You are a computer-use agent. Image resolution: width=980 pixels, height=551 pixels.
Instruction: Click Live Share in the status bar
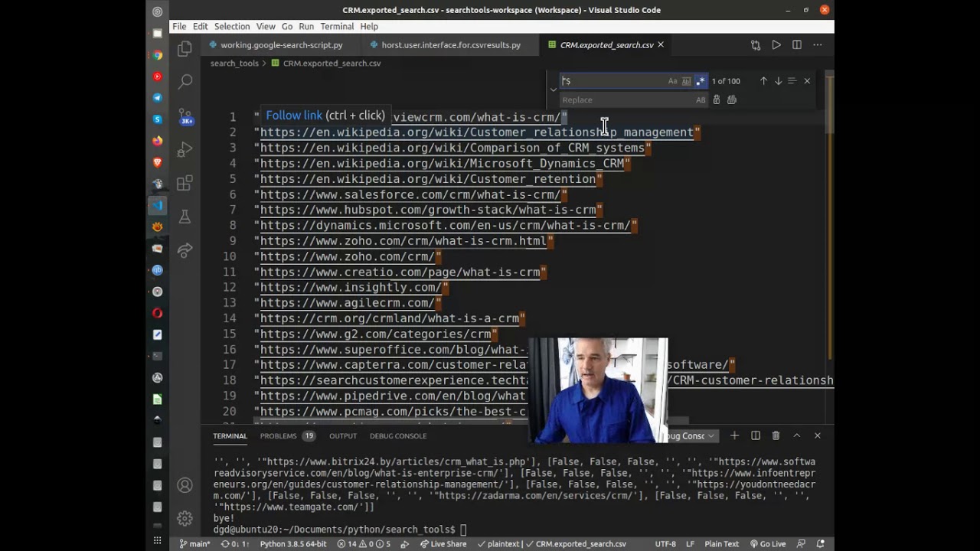[x=443, y=544]
